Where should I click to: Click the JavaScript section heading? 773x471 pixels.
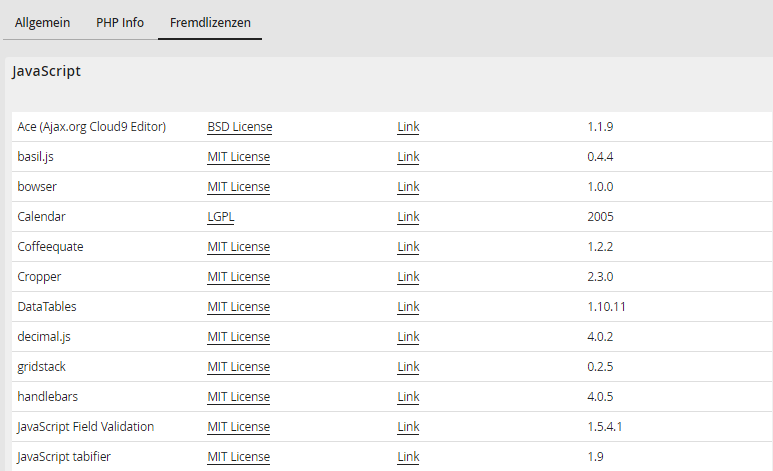[x=46, y=71]
